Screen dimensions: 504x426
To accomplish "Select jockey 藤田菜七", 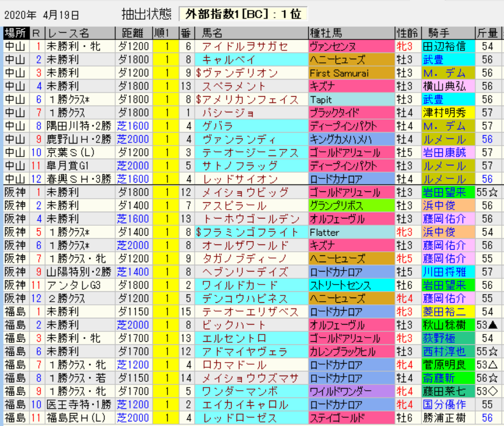I will point(444,391).
